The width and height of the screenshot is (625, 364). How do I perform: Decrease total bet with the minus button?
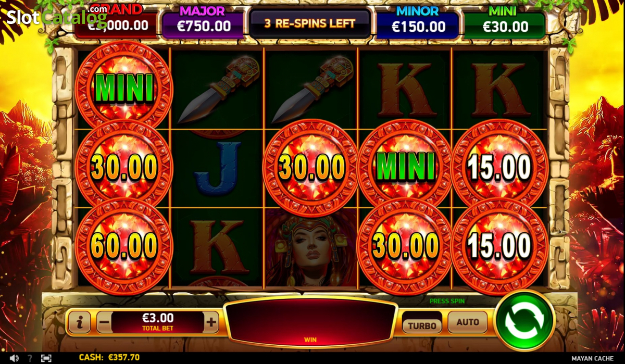104,323
